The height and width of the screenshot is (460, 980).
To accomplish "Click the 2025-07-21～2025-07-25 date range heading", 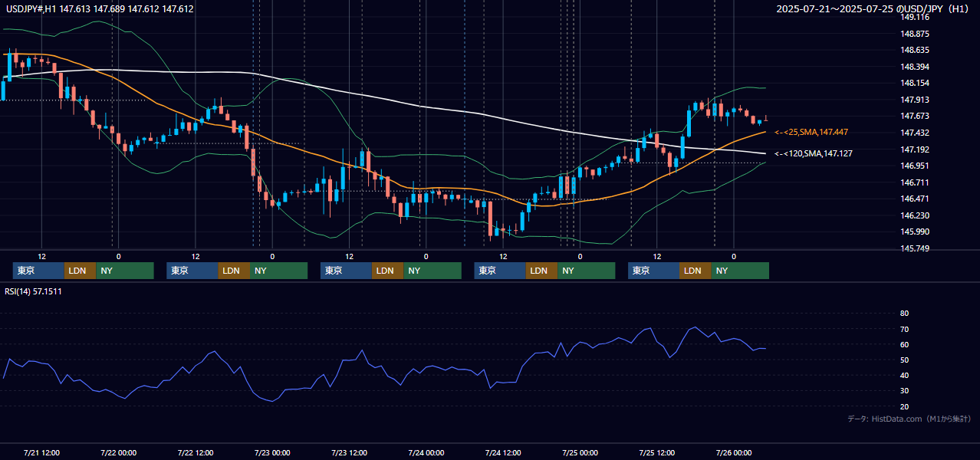I will [873, 9].
